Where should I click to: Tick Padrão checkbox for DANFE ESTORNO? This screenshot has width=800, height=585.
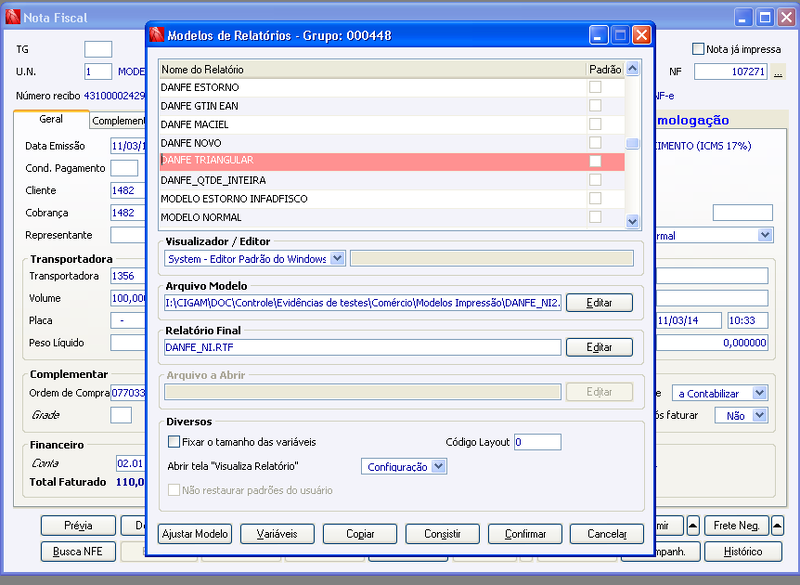click(x=595, y=87)
